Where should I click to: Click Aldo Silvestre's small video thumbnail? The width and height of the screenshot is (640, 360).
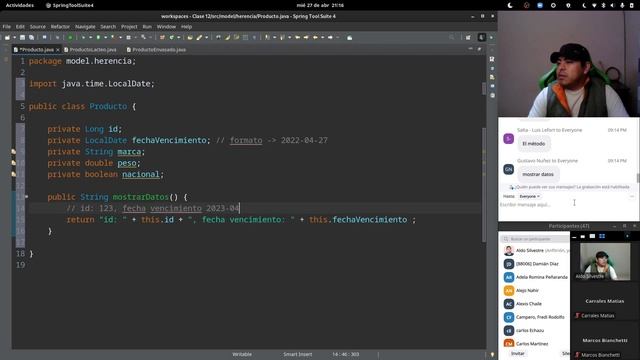coord(604,261)
